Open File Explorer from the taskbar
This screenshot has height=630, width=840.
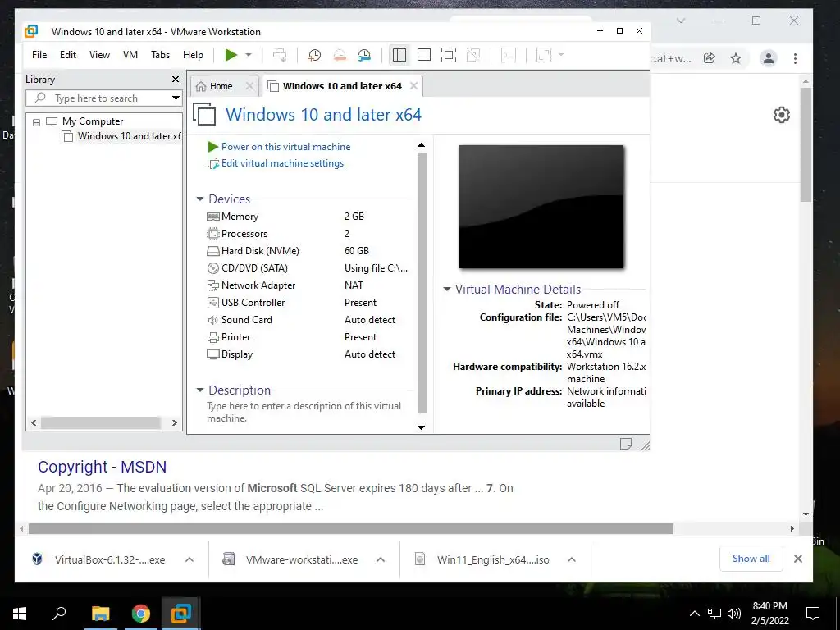(x=100, y=614)
